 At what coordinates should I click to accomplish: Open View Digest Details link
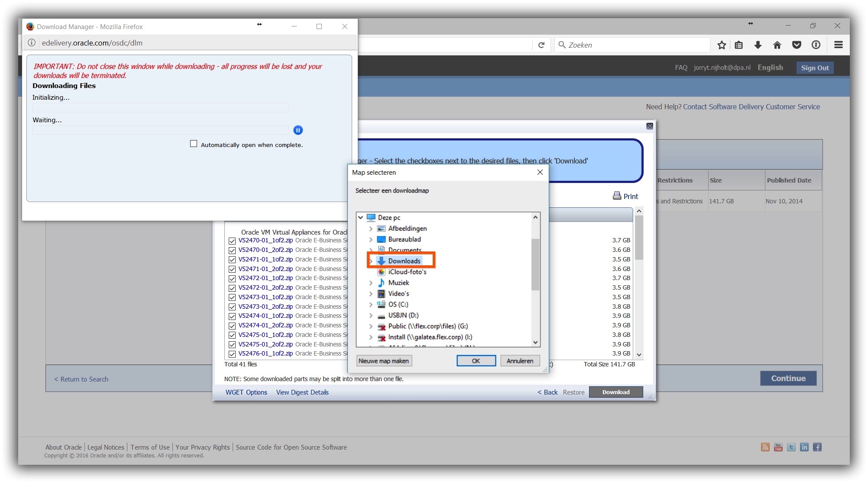(x=302, y=392)
